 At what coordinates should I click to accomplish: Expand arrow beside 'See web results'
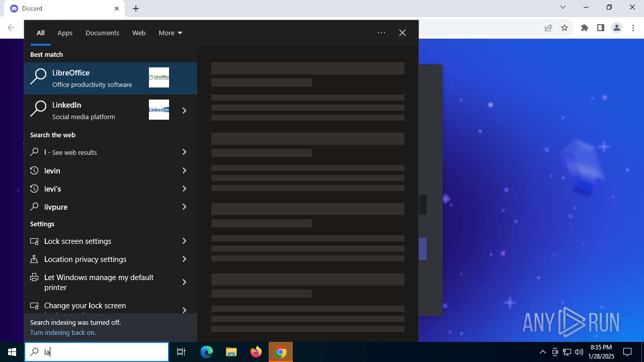click(184, 152)
